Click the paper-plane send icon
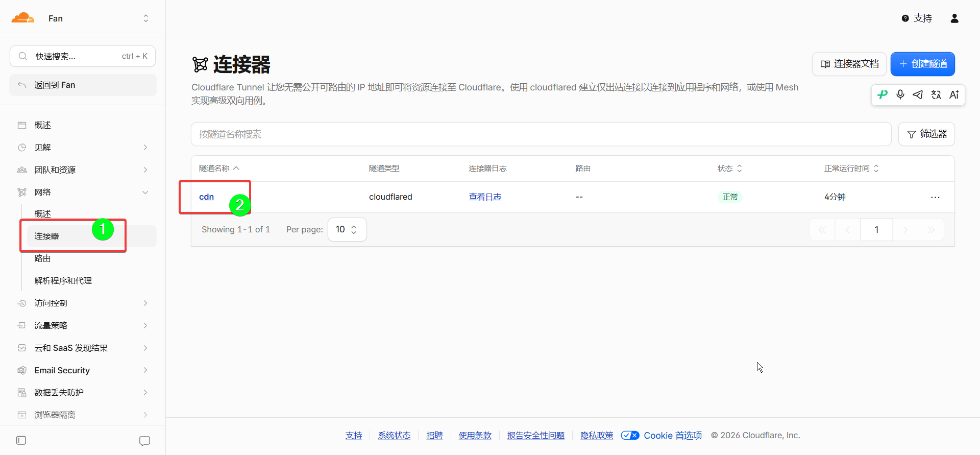The height and width of the screenshot is (455, 980). tap(918, 94)
